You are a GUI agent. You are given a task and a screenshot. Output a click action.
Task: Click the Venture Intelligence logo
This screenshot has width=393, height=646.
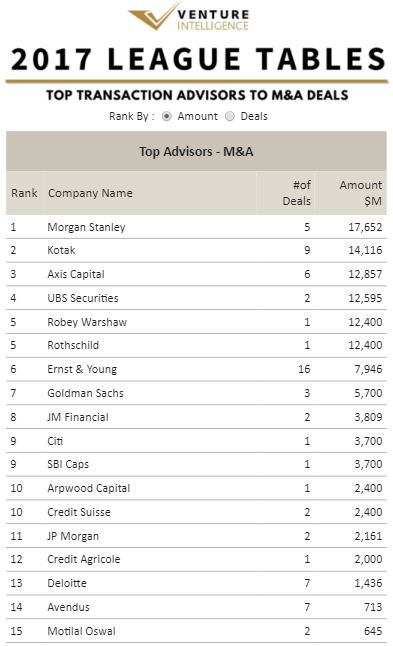[189, 16]
